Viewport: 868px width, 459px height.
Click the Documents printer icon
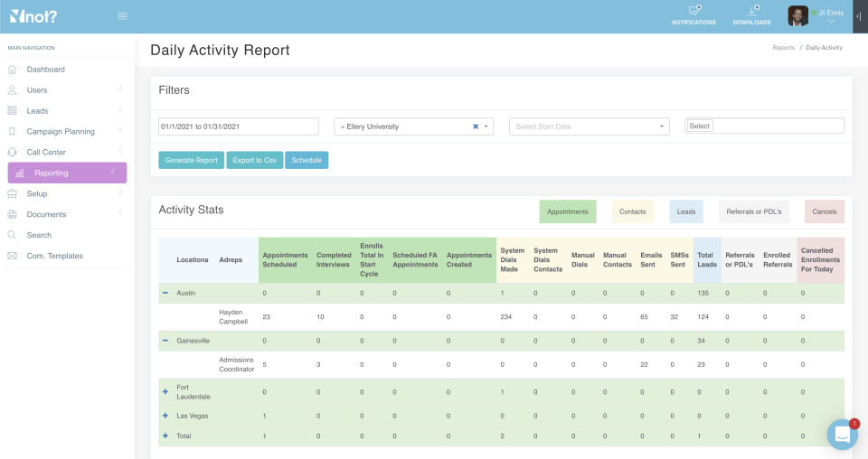point(13,214)
